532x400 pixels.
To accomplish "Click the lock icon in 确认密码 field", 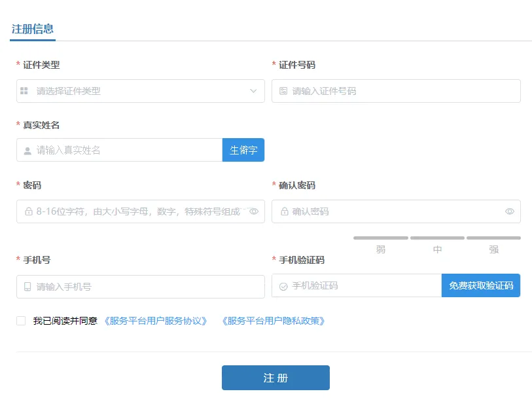I will 284,211.
